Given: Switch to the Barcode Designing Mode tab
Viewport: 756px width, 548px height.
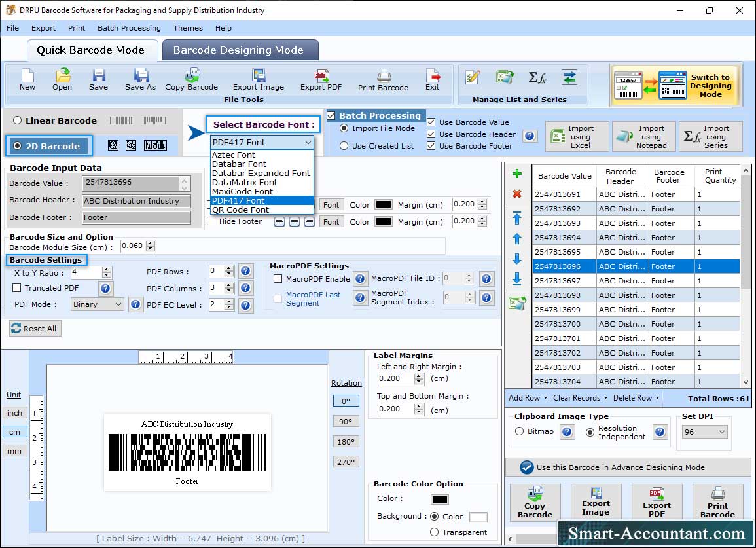Looking at the screenshot, I should point(240,50).
